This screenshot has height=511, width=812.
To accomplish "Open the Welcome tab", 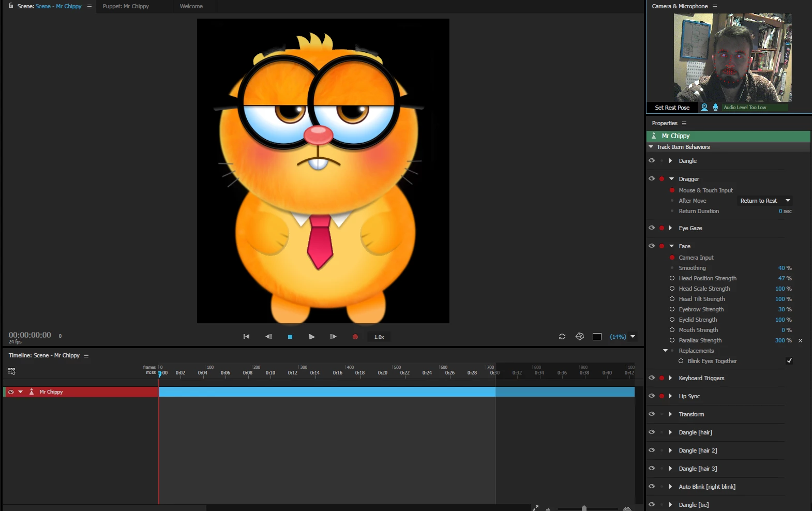I will pos(191,6).
